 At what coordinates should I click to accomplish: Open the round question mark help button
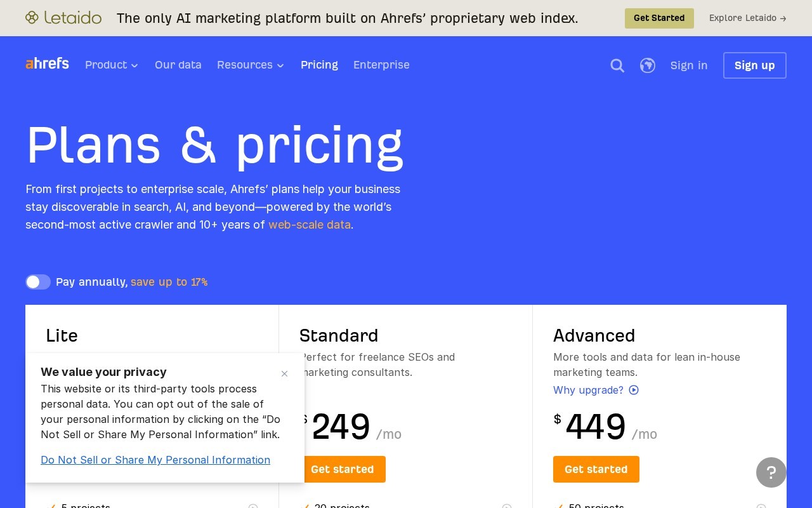tap(771, 472)
